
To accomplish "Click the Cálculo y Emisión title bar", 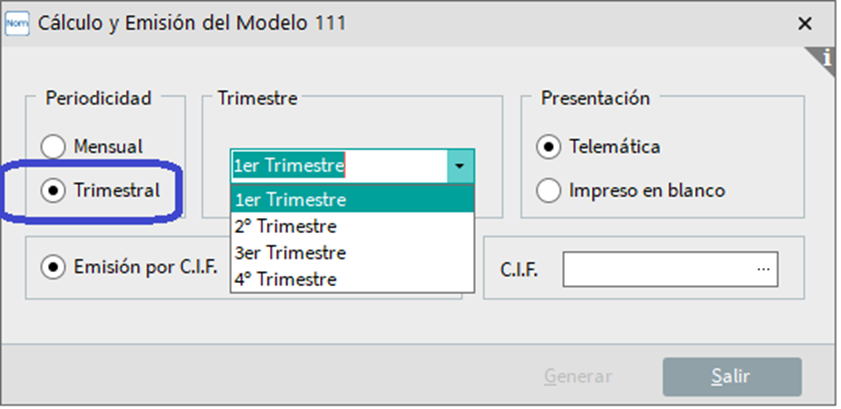I will point(192,24).
